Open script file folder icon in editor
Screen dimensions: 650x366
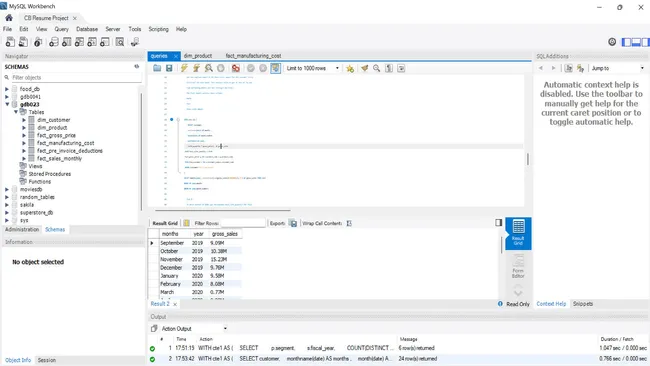[x=157, y=68]
